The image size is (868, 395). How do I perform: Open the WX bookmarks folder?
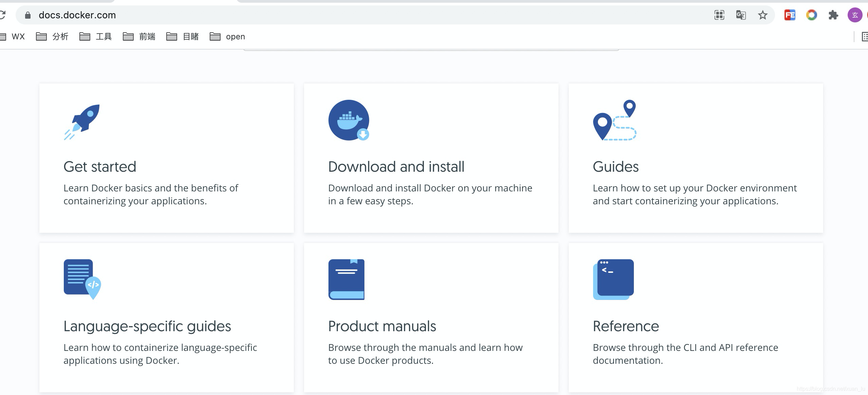pyautogui.click(x=13, y=36)
